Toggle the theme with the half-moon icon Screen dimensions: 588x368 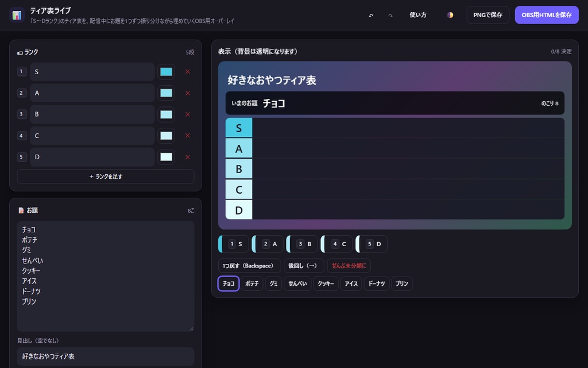pos(450,15)
